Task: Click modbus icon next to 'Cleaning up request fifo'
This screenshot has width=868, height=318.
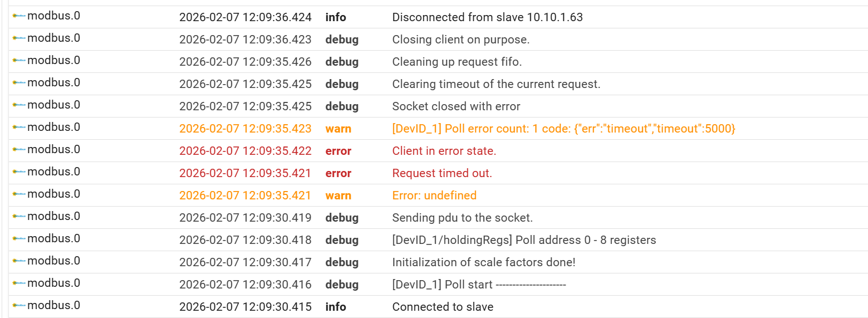Action: (x=19, y=61)
